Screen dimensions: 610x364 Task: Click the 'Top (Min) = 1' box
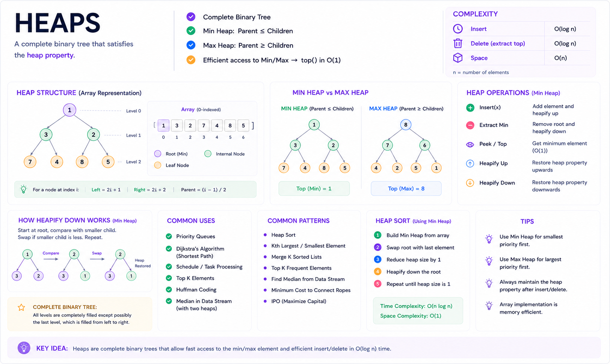click(x=314, y=189)
